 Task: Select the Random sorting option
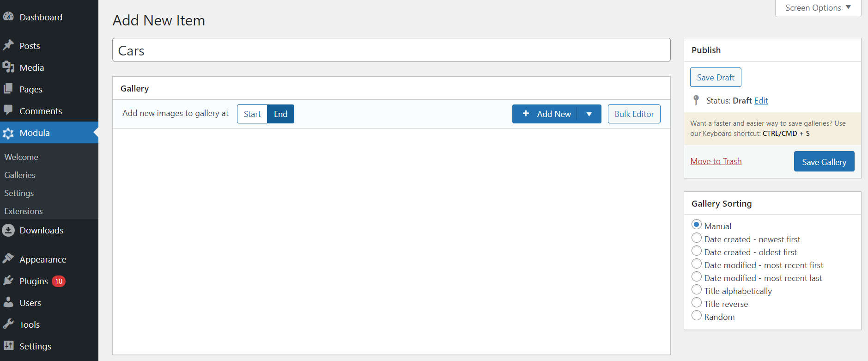click(x=697, y=316)
